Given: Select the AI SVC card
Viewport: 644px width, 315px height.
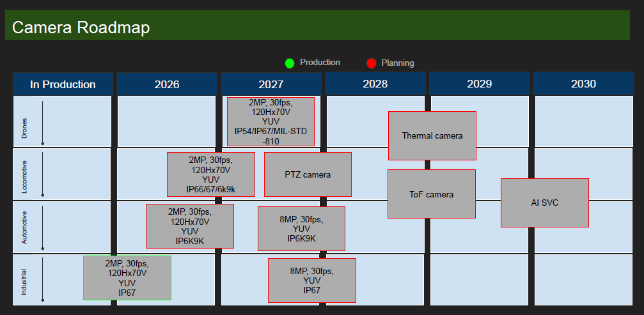Looking at the screenshot, I should [x=545, y=203].
